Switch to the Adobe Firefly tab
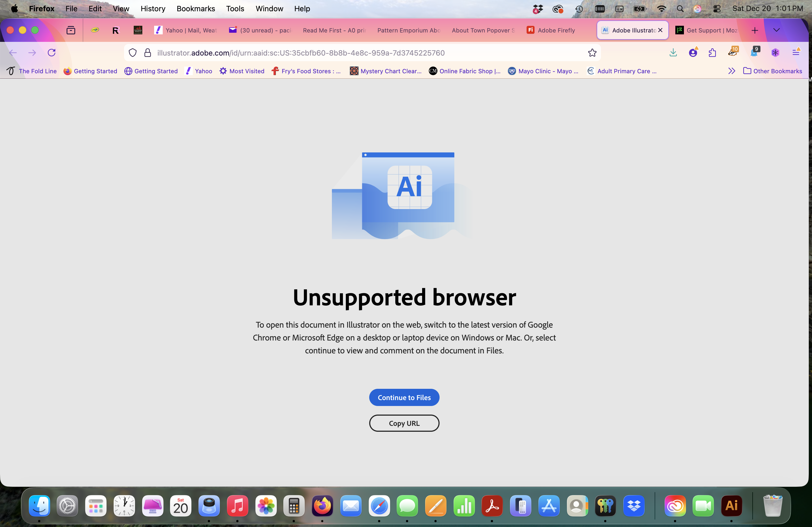The image size is (812, 527). point(551,30)
